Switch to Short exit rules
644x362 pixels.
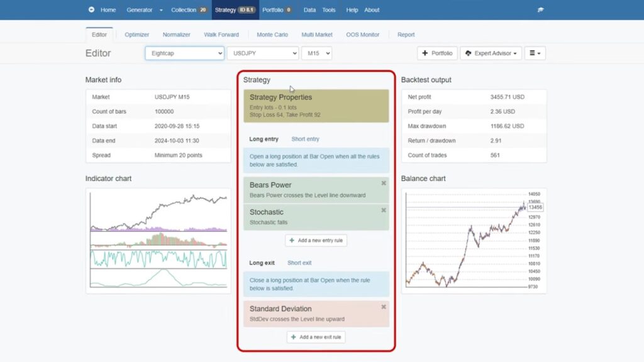pos(299,263)
